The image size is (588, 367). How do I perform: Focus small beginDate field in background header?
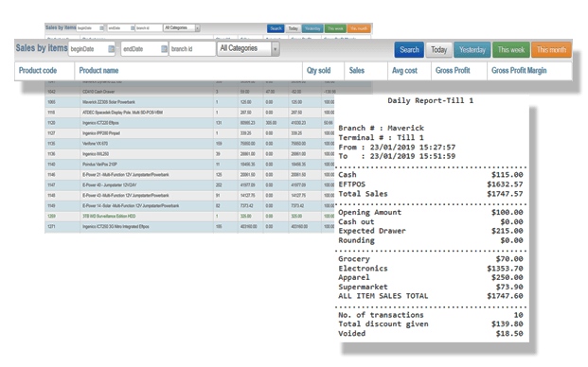(90, 28)
